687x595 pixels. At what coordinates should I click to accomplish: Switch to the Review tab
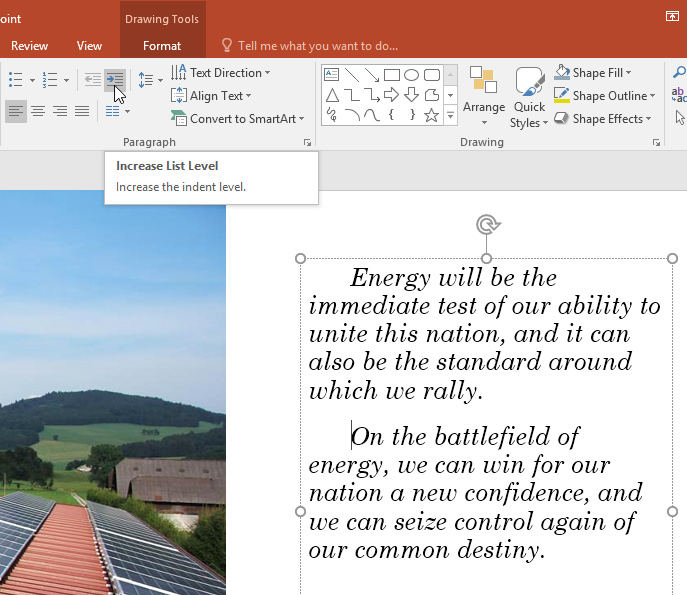[29, 45]
